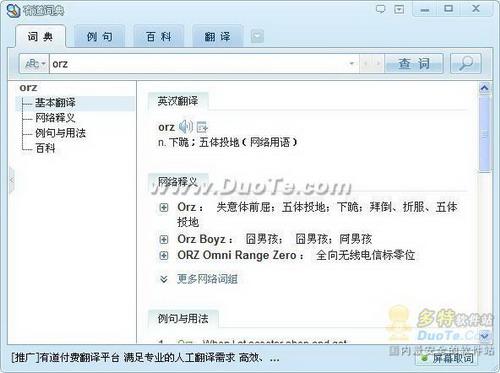This screenshot has width=500, height=373.
Task: Open the 更多网络词组 link
Action: coord(207,279)
